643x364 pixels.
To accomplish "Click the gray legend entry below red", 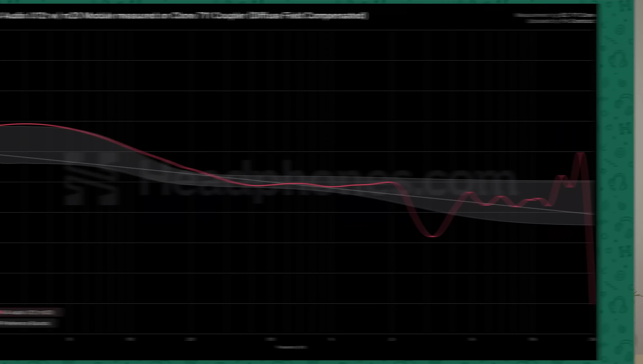I will [x=26, y=323].
